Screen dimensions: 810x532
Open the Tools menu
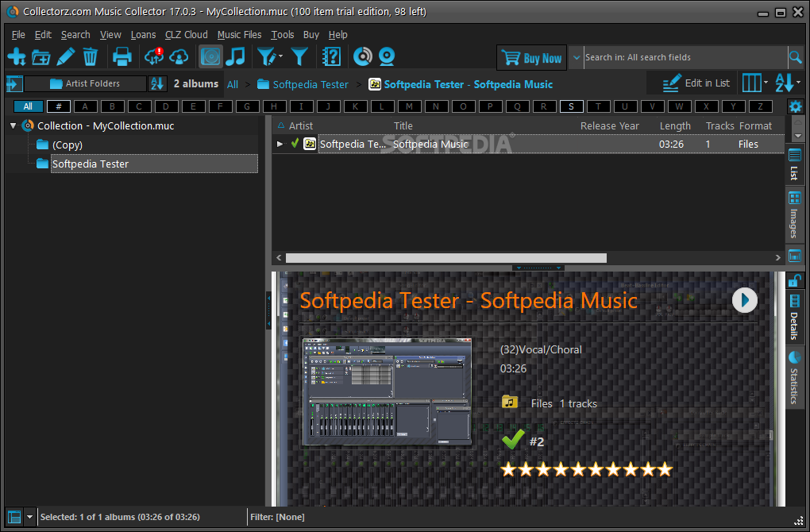(x=282, y=35)
